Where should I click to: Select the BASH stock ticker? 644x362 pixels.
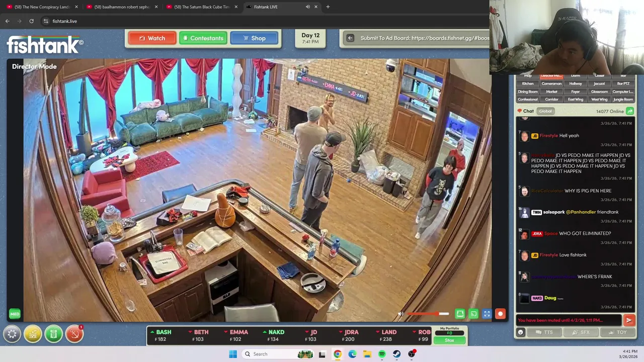161,335
